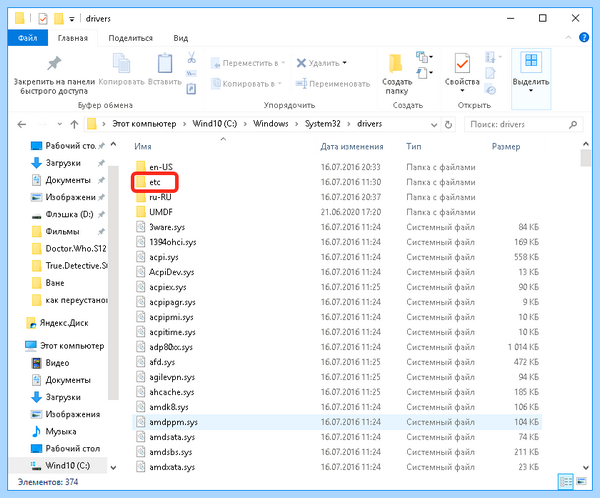Click the Переименовать button

pos(333,83)
